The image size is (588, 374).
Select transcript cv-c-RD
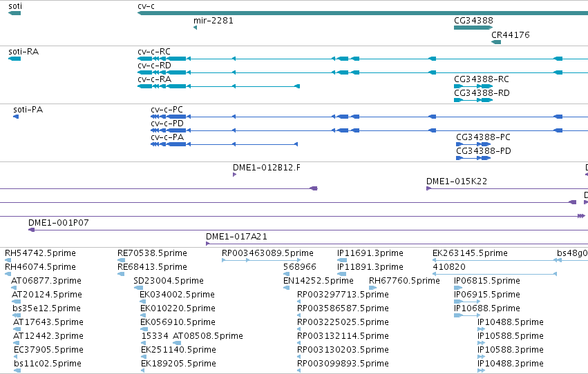(x=155, y=66)
